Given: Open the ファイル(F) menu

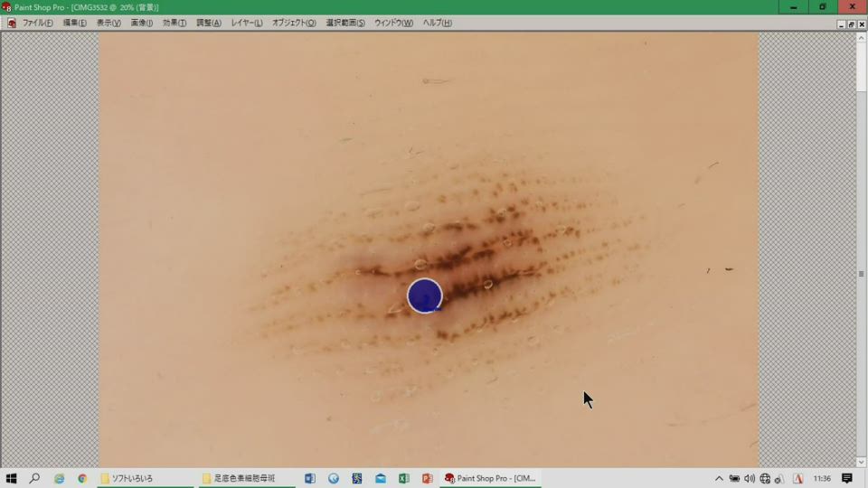Looking at the screenshot, I should click(38, 23).
